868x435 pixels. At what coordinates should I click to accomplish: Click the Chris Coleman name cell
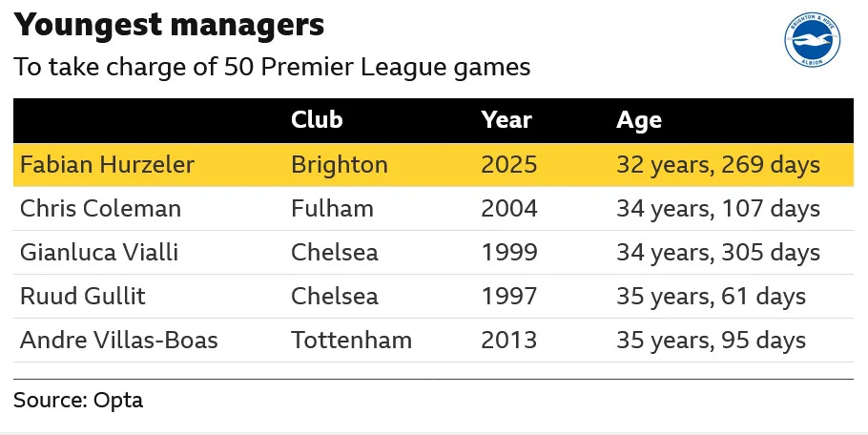100,208
